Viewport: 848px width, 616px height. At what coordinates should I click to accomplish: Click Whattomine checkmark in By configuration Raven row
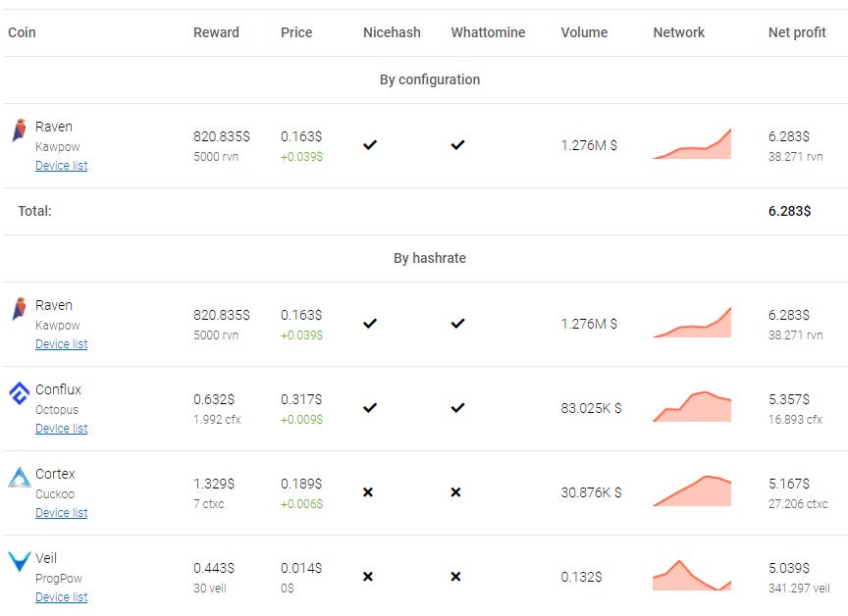[457, 145]
